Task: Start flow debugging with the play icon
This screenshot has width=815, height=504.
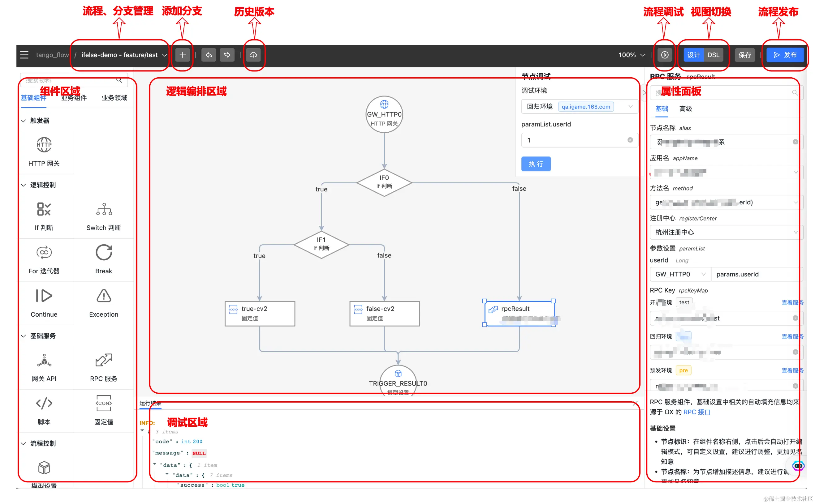Action: [665, 55]
